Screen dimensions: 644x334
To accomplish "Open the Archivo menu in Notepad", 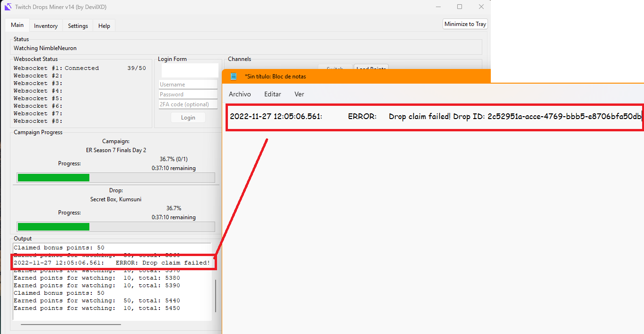I will pyautogui.click(x=240, y=94).
